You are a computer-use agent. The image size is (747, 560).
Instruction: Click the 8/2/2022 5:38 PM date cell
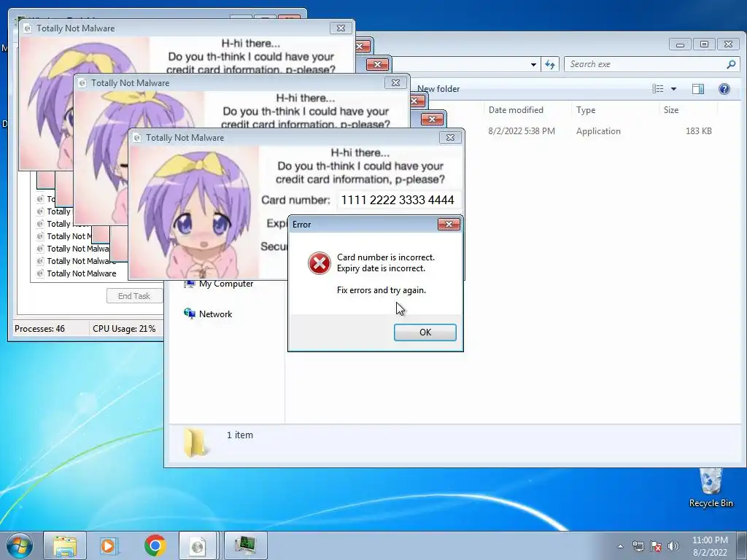pos(522,131)
